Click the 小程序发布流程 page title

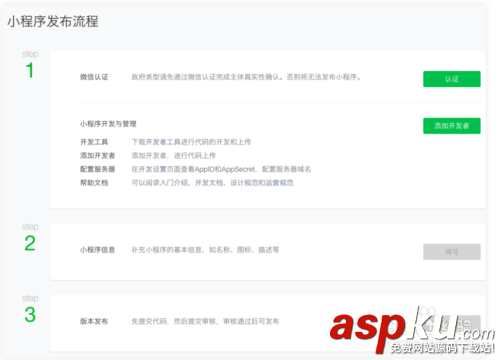(x=53, y=21)
